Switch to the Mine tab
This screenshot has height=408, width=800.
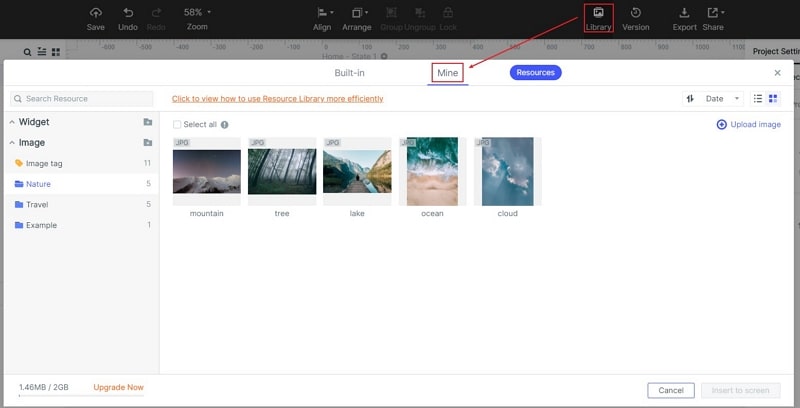(447, 73)
